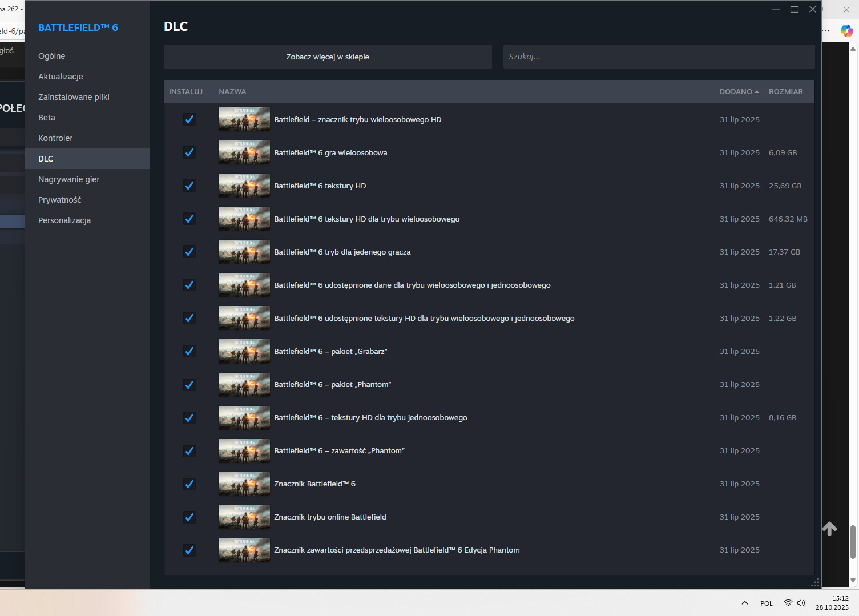This screenshot has height=616, width=859.
Task: Open Nagrywanie gier settings
Action: point(87,179)
